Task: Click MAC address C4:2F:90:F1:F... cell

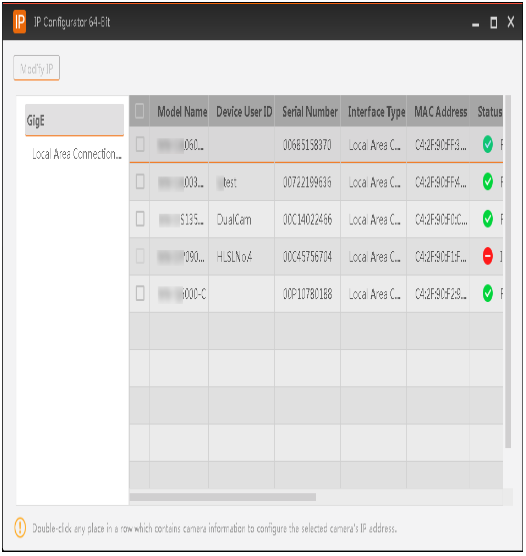Action: [438, 256]
